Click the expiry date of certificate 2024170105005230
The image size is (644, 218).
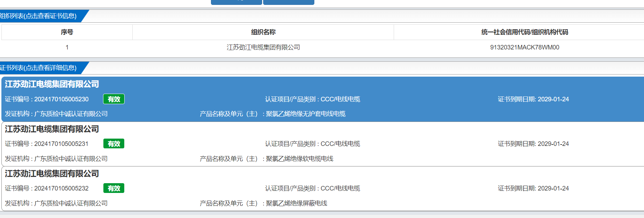(553, 99)
